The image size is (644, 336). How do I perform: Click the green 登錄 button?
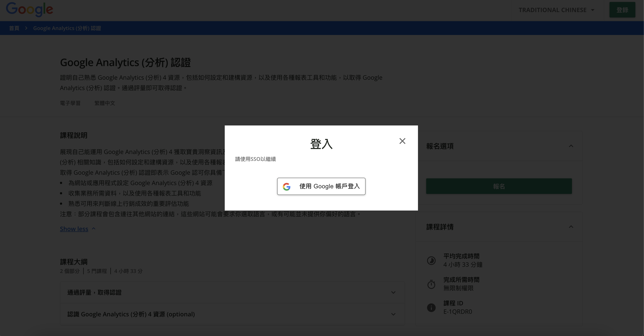[622, 10]
